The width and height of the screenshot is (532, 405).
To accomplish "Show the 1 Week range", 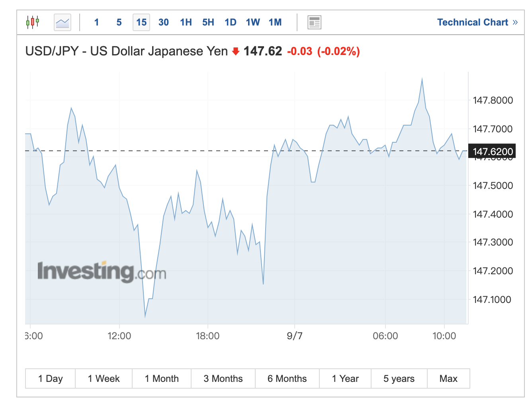I will 104,379.
